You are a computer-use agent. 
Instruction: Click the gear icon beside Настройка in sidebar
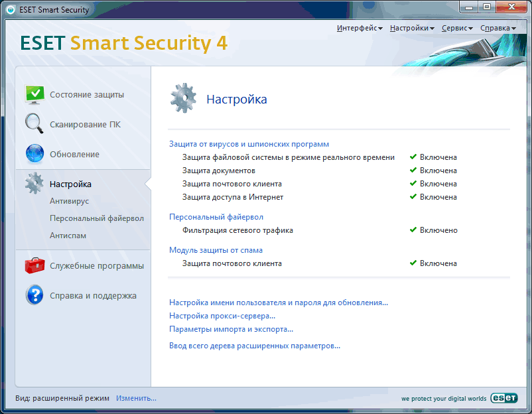(34, 184)
